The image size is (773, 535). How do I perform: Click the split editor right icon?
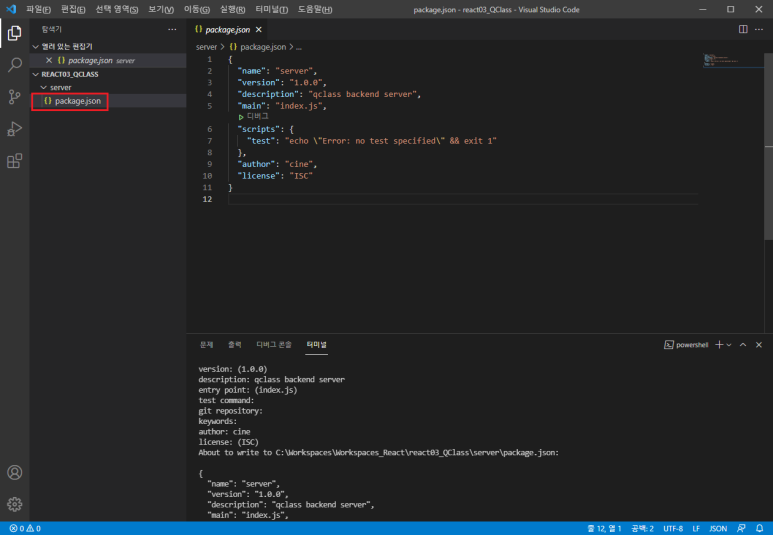(743, 30)
